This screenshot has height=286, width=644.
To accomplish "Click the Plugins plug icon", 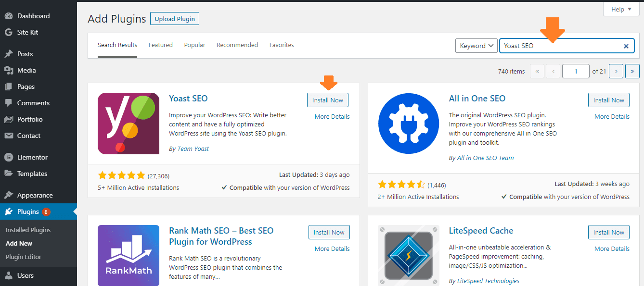I will click(8, 211).
